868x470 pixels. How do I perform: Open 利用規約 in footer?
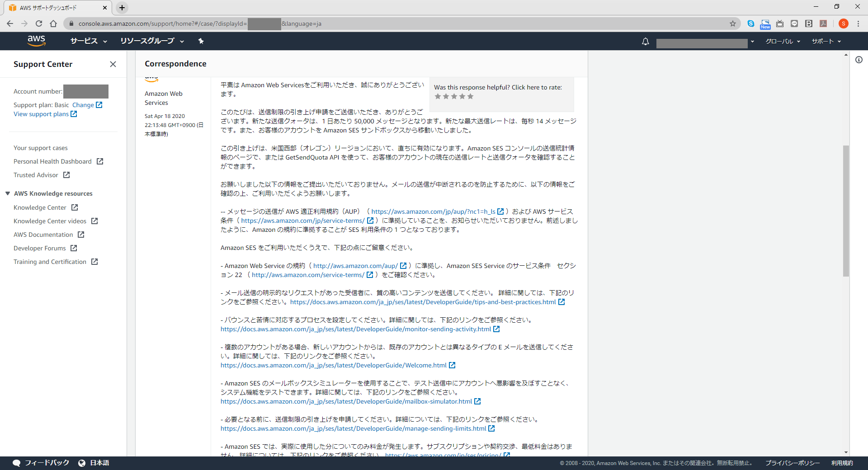[x=842, y=463]
